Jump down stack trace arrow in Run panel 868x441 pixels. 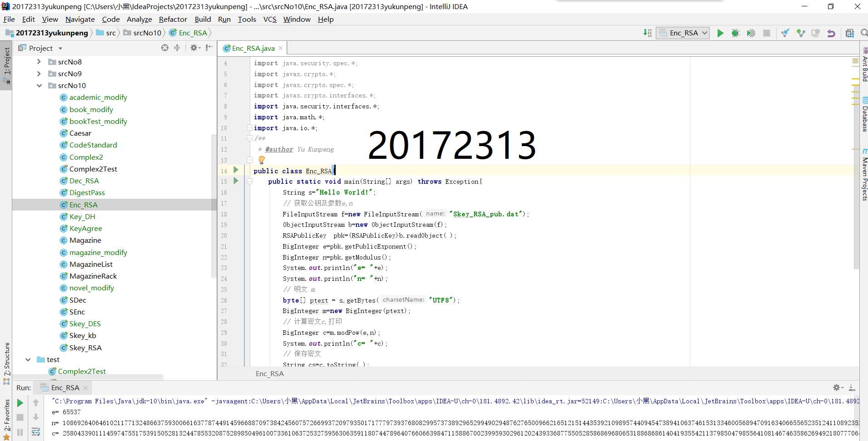[x=36, y=417]
